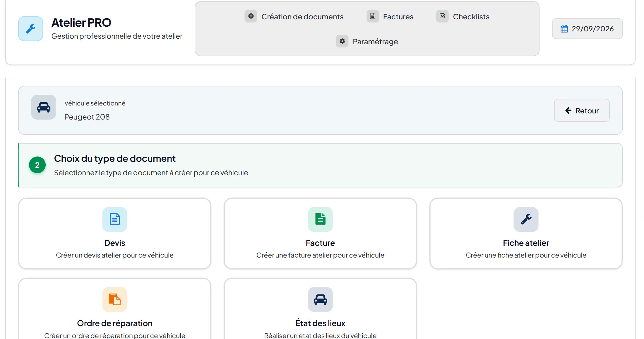Choose the Facture card title

pos(320,243)
